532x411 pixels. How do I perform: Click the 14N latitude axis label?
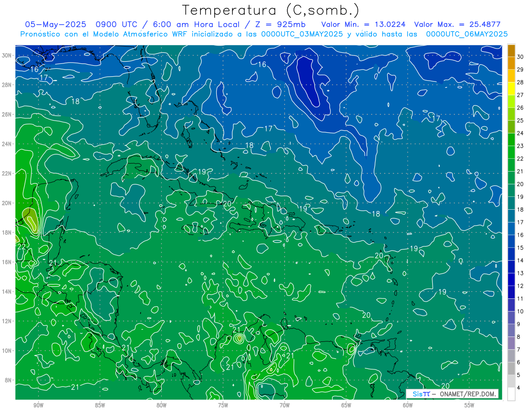click(x=7, y=292)
